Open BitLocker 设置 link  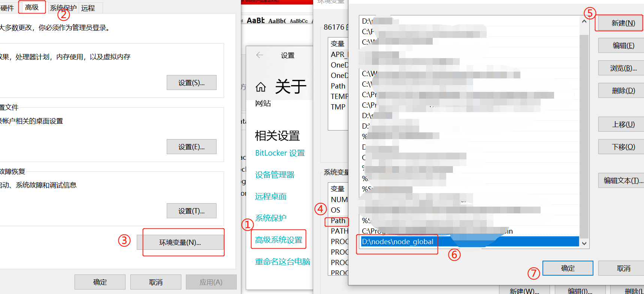280,153
